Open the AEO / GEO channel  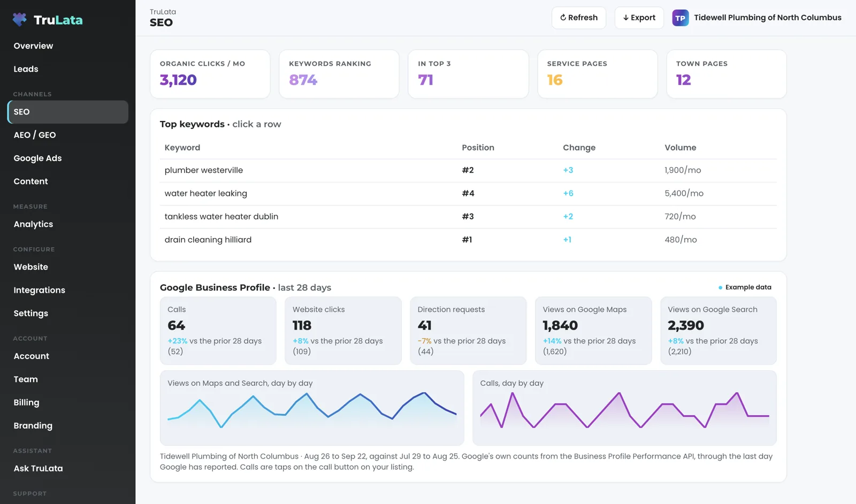pyautogui.click(x=68, y=135)
